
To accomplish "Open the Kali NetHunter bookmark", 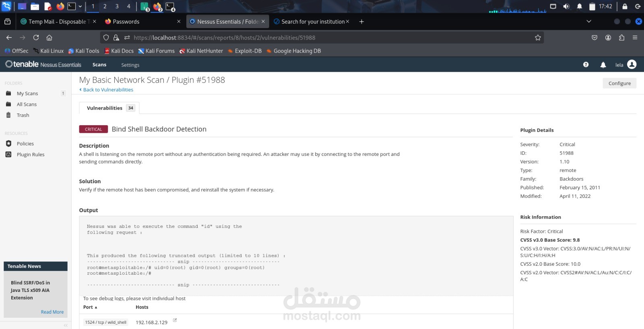I will coord(201,51).
